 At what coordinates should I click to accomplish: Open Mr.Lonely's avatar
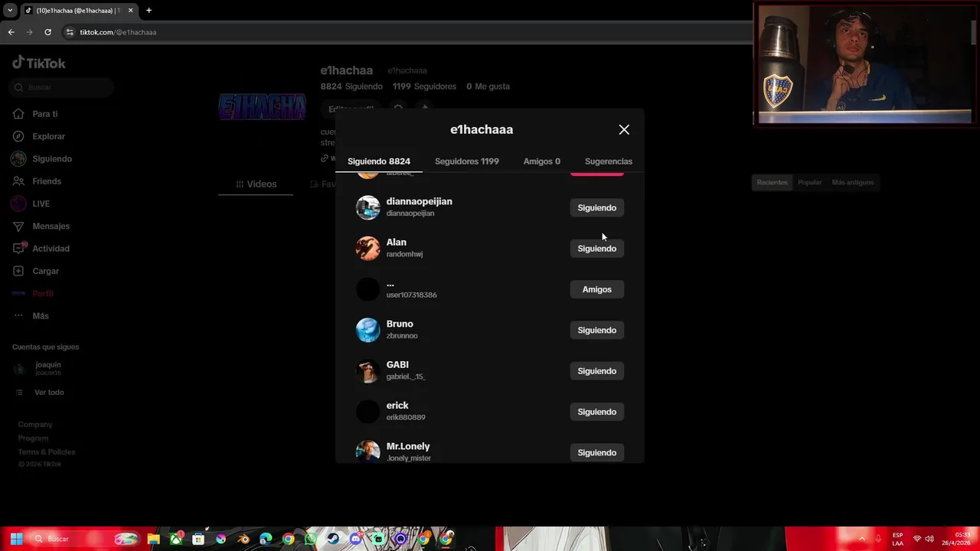pyautogui.click(x=367, y=452)
